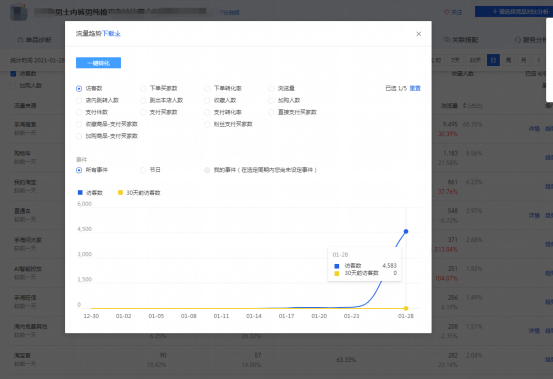Select the 下单买家数 radio option
Image resolution: width=553 pixels, height=379 pixels.
pyautogui.click(x=143, y=88)
